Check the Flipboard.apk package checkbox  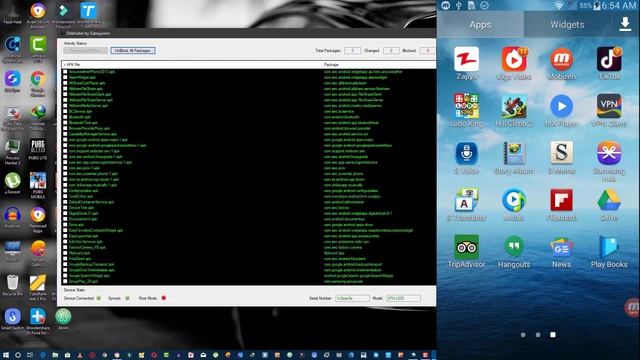[65, 253]
